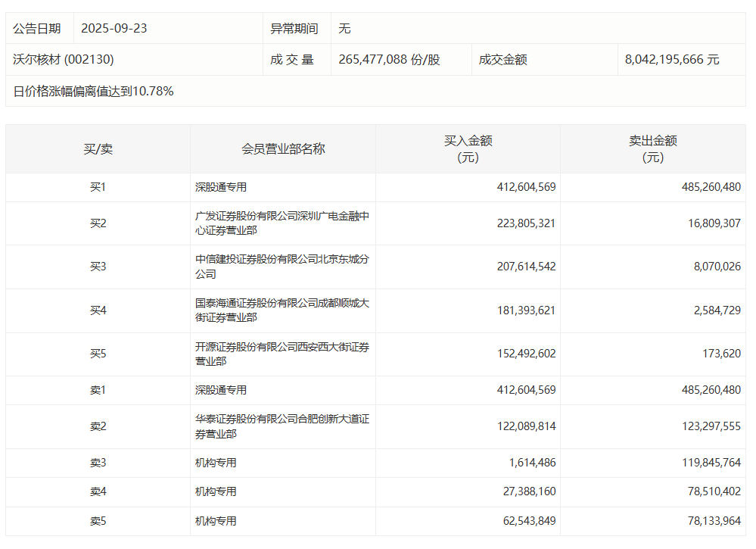
Task: Click the 买/卖 column header
Action: coord(98,149)
